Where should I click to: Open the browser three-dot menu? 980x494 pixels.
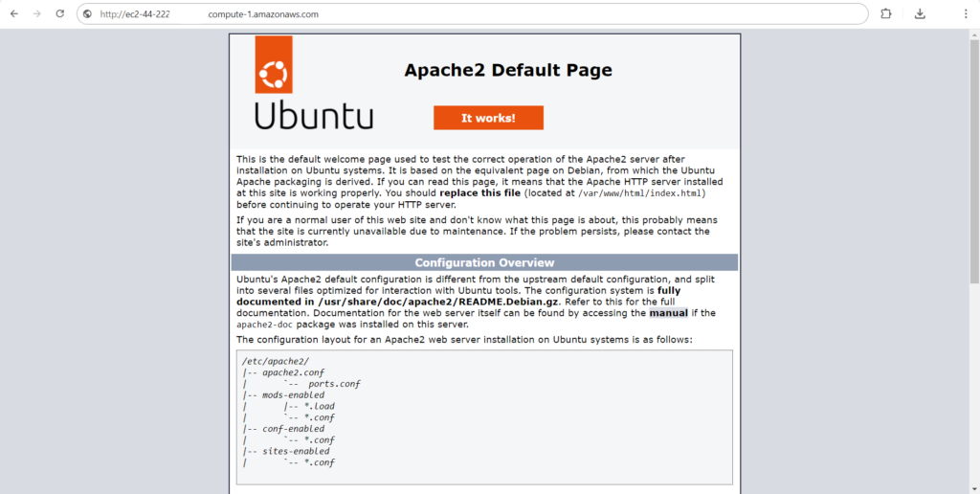coord(966,13)
